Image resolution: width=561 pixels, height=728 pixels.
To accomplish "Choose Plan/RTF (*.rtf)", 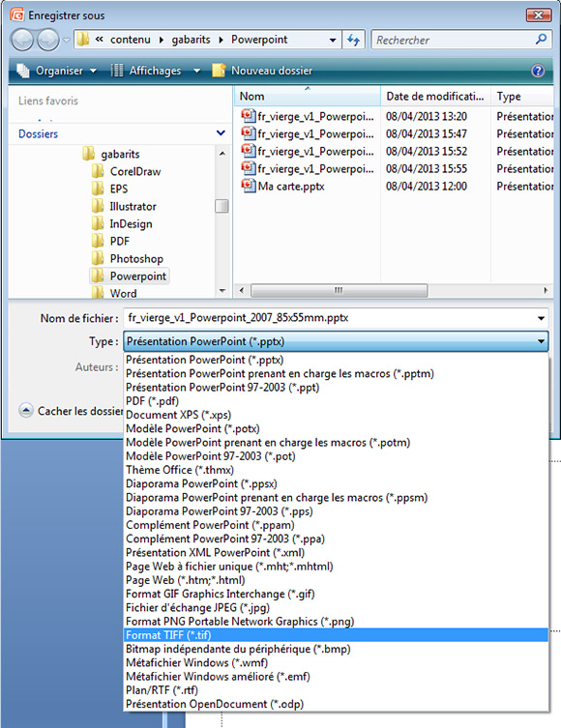I will click(x=336, y=690).
